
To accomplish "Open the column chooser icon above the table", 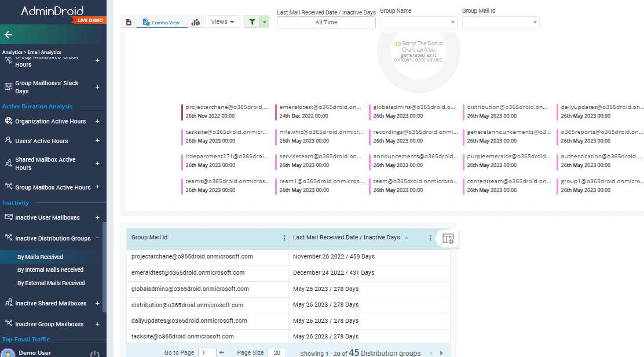I will click(x=448, y=238).
